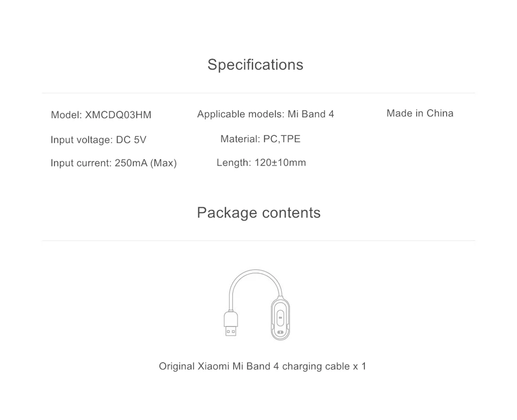Click the divider line under Specifications

pyautogui.click(x=258, y=93)
